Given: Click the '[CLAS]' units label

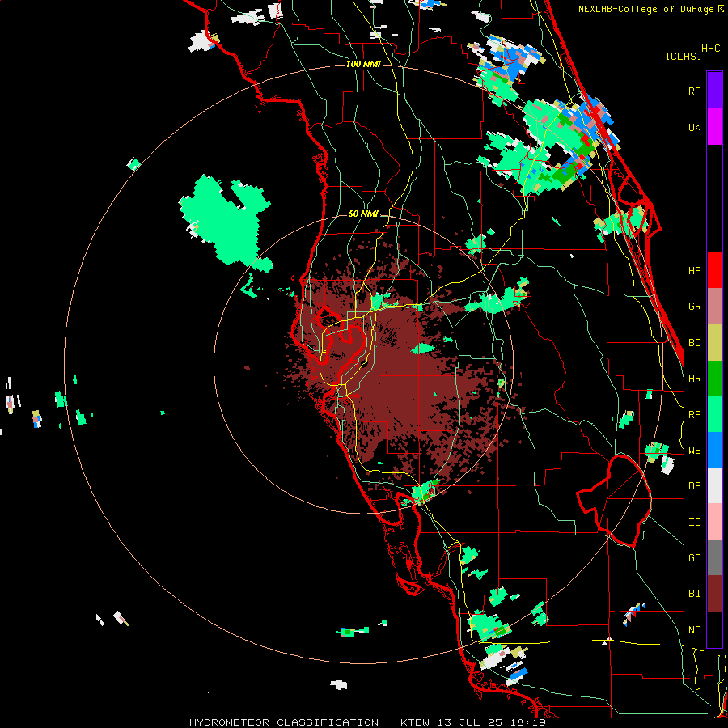Looking at the screenshot, I should coord(684,57).
